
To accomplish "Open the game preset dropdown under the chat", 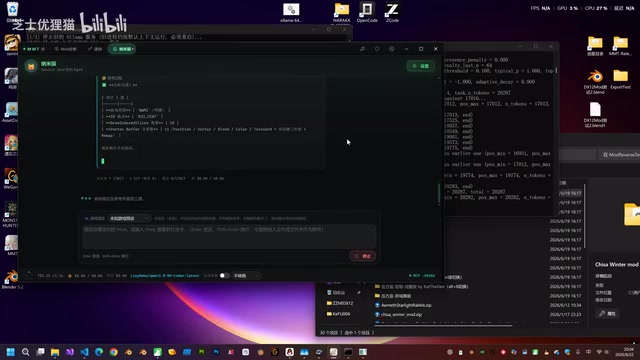I will pos(129,218).
